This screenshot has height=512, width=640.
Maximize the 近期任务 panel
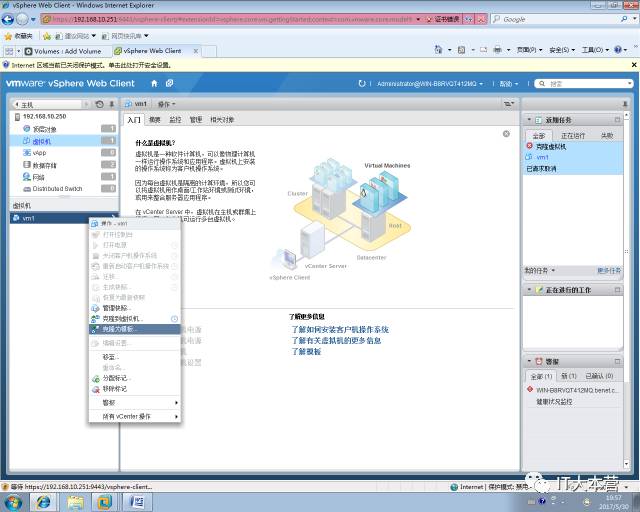pos(617,120)
